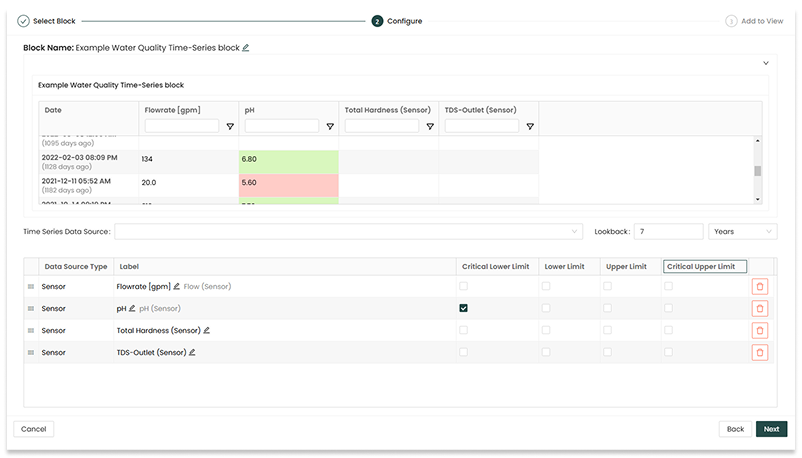Open the pH column filter icon

pyautogui.click(x=330, y=127)
